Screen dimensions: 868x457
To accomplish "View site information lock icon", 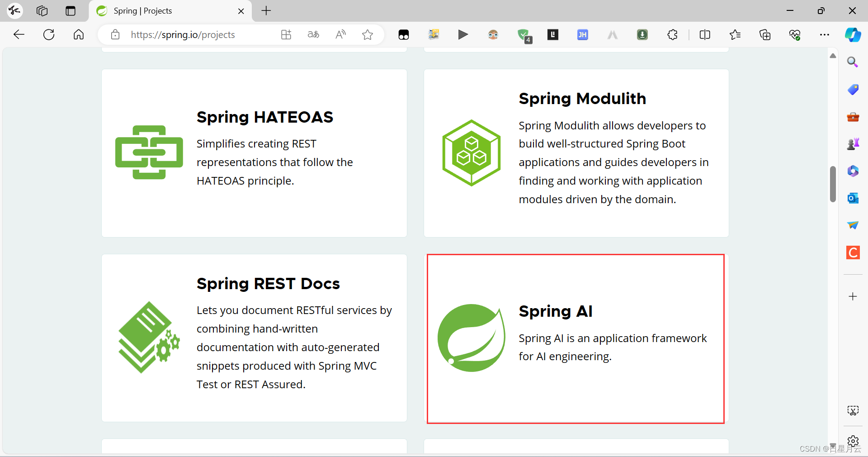I will 115,34.
